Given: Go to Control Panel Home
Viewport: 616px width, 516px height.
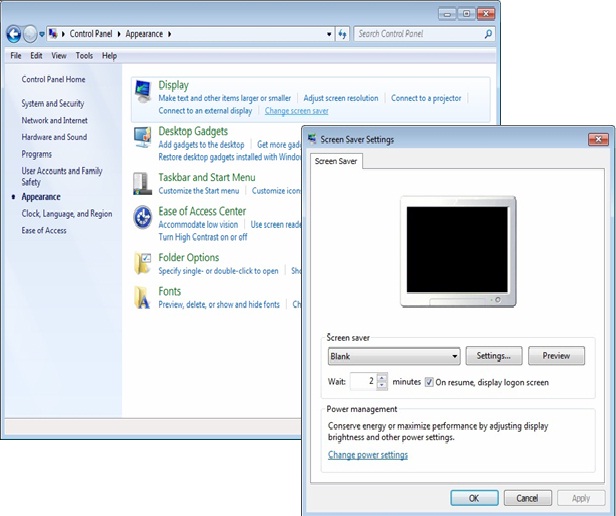Looking at the screenshot, I should point(53,79).
